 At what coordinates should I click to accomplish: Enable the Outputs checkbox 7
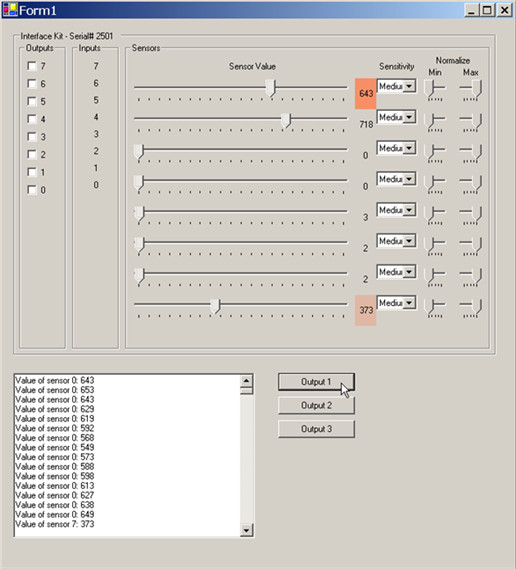[x=32, y=66]
